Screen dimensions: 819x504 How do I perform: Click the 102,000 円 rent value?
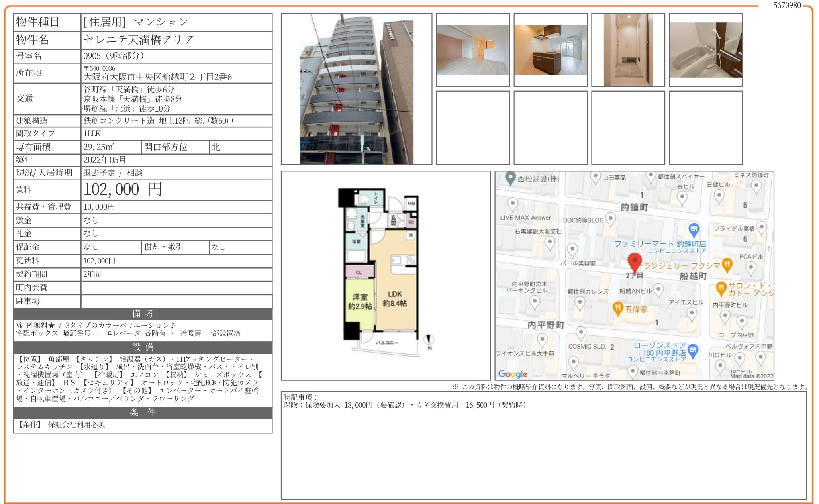click(x=123, y=190)
